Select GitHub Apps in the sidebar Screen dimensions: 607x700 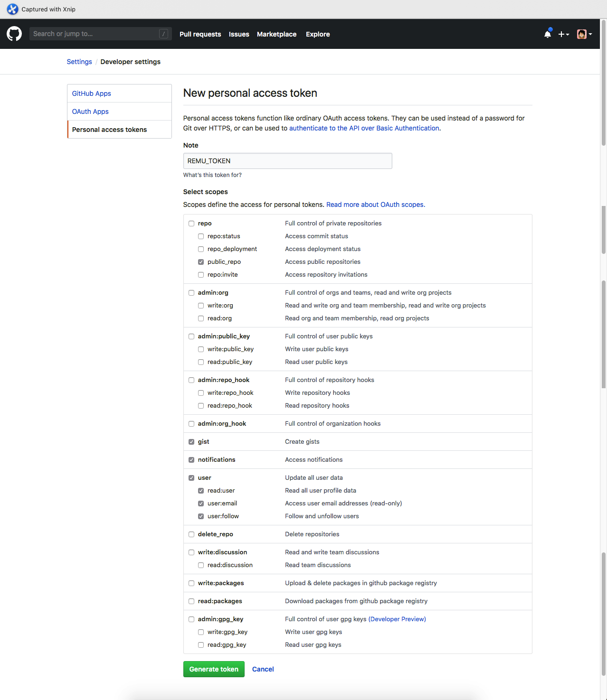[119, 93]
